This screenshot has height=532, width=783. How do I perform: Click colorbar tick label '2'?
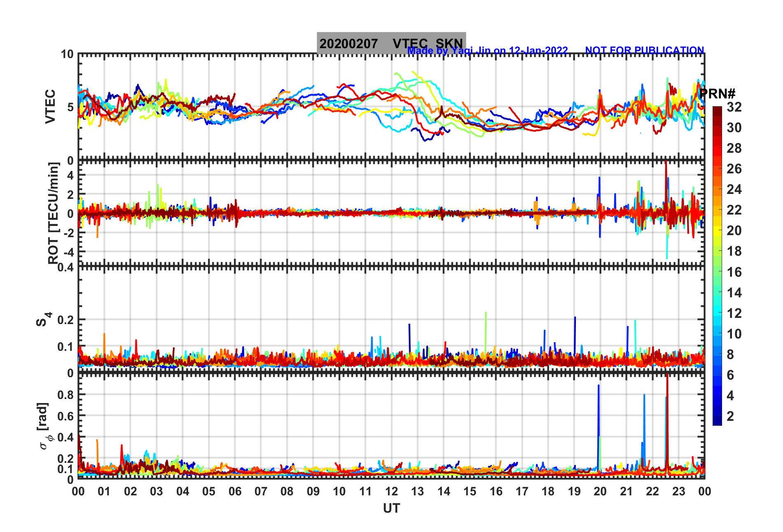730,416
